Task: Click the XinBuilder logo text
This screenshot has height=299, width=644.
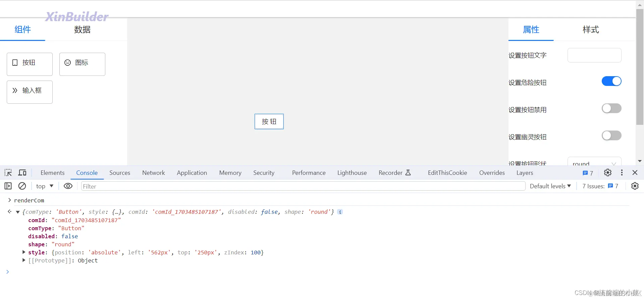Action: tap(77, 16)
